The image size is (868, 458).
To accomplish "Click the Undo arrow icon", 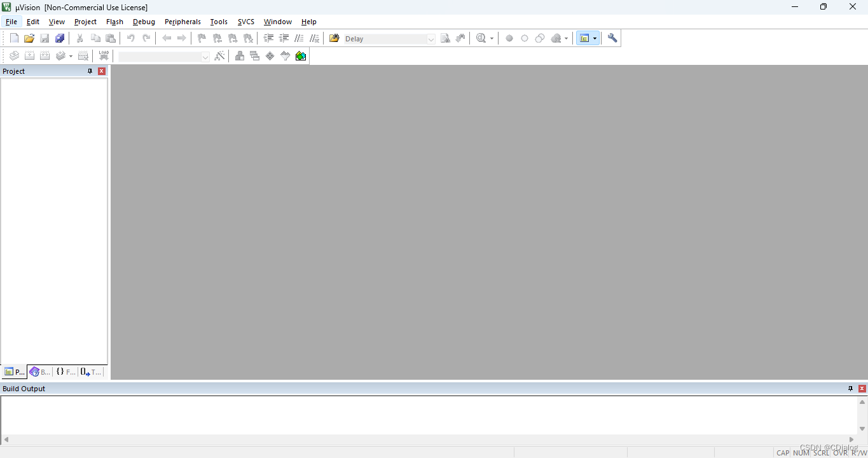I will [131, 38].
